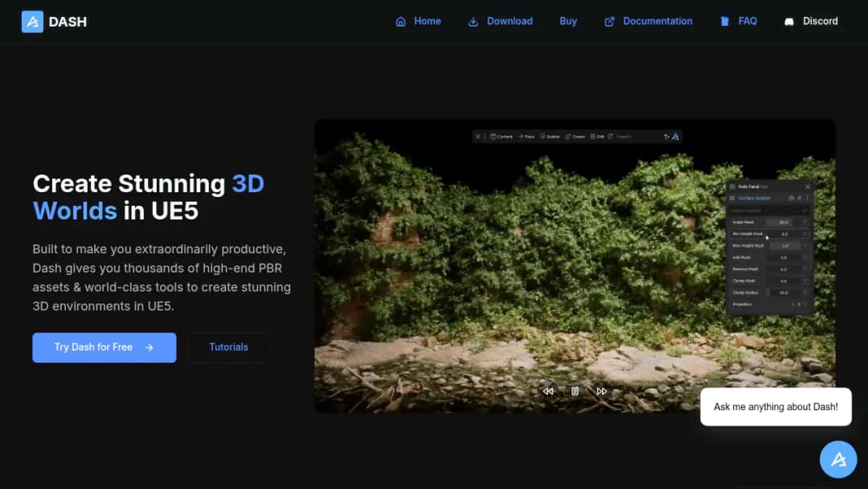Click the Download arrow icon in the navbar
This screenshot has height=489, width=868.
[x=473, y=22]
